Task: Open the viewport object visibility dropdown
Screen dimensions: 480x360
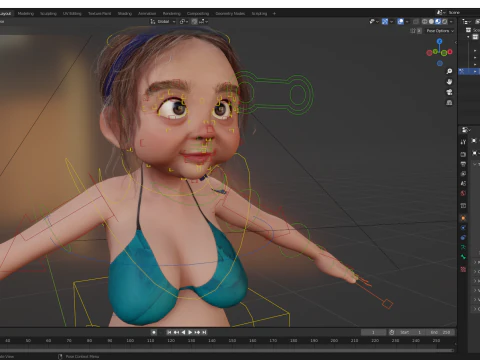Action: coord(374,22)
